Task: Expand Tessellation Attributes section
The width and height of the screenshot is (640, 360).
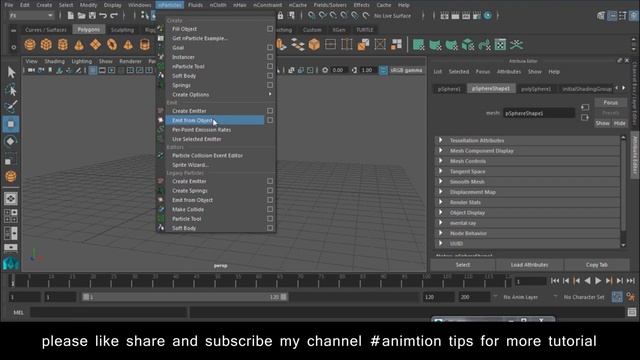Action: 440,140
